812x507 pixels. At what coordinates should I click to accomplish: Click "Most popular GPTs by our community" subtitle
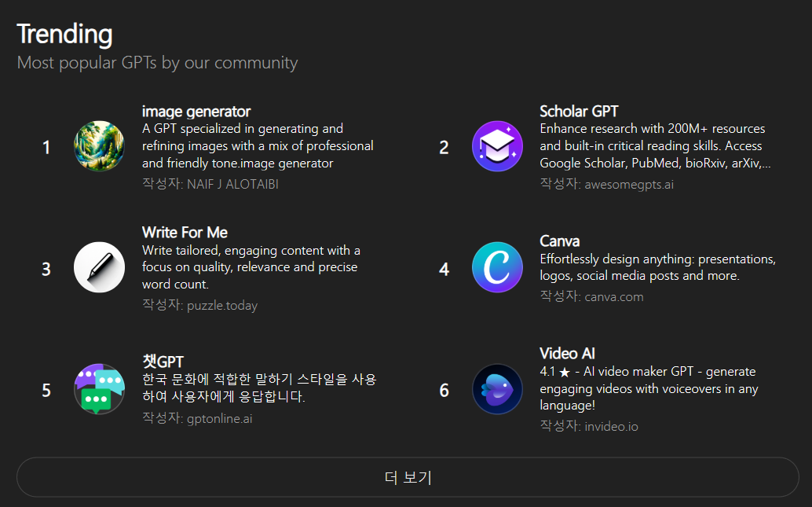[157, 63]
